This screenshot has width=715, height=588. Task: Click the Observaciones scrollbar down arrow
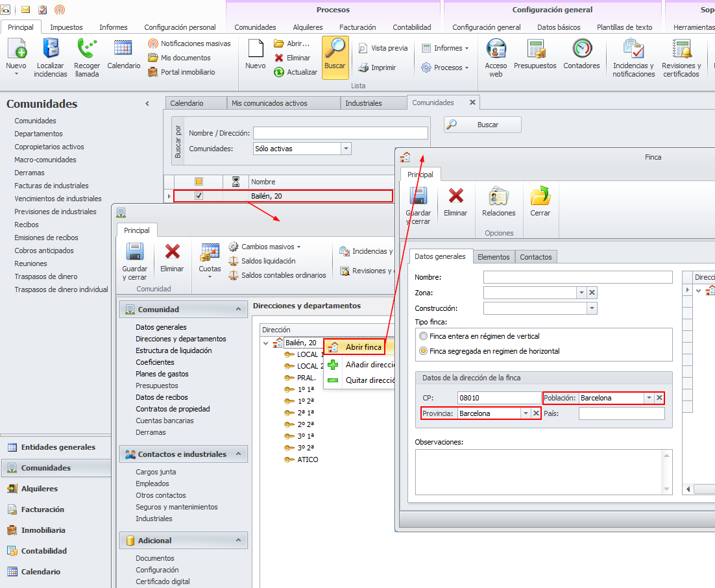666,488
